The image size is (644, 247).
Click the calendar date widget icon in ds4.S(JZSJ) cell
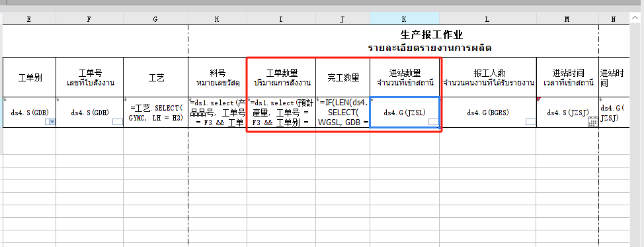pyautogui.click(x=592, y=121)
